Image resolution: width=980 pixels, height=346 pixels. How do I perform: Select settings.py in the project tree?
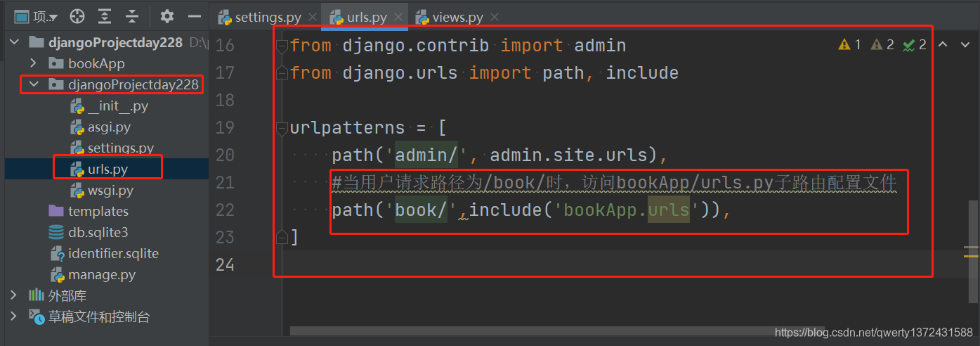120,148
